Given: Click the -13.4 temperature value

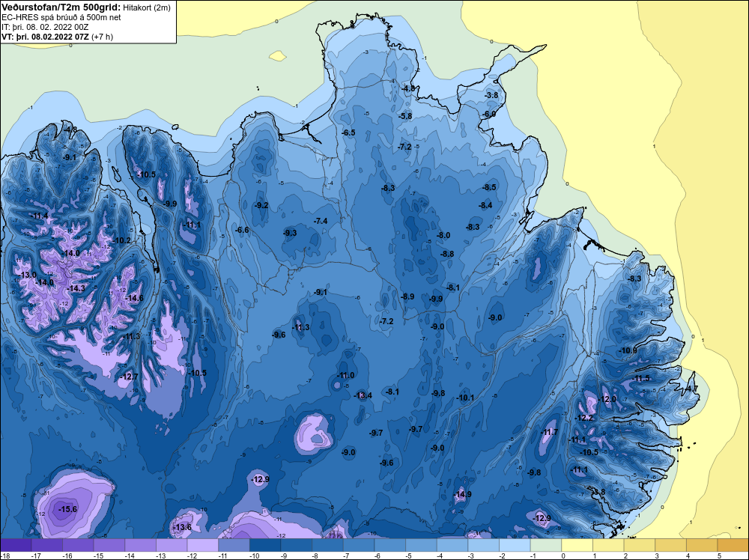Looking at the screenshot, I should coord(363,395).
